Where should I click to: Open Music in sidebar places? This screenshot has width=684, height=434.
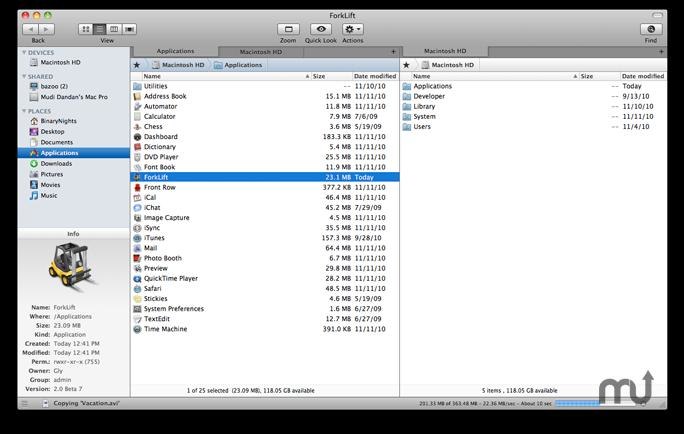pyautogui.click(x=74, y=195)
